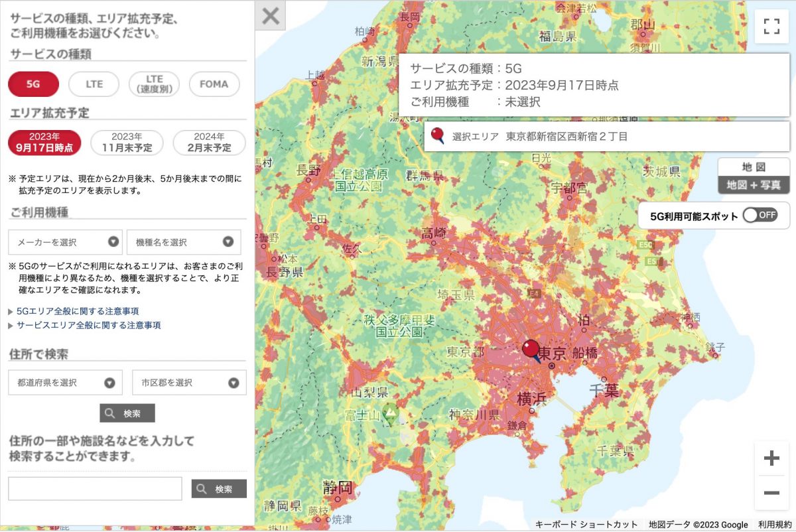Open 機種名を選択 dropdown
The width and height of the screenshot is (796, 532).
coord(184,242)
